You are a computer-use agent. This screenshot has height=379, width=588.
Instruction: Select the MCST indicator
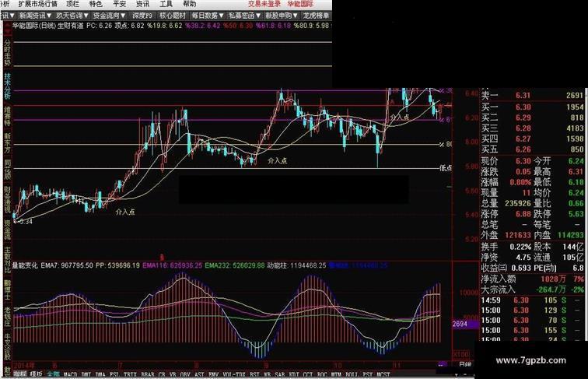click(x=383, y=374)
